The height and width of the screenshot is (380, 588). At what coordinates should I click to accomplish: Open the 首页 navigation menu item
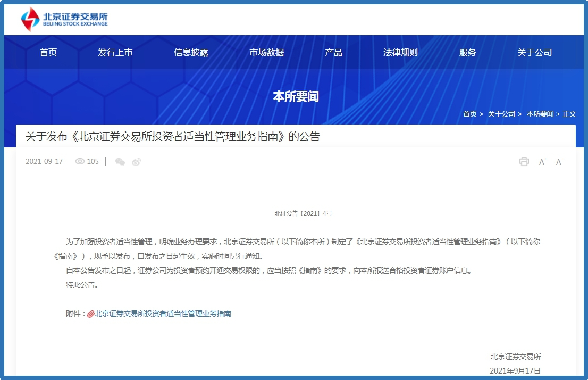(x=48, y=52)
